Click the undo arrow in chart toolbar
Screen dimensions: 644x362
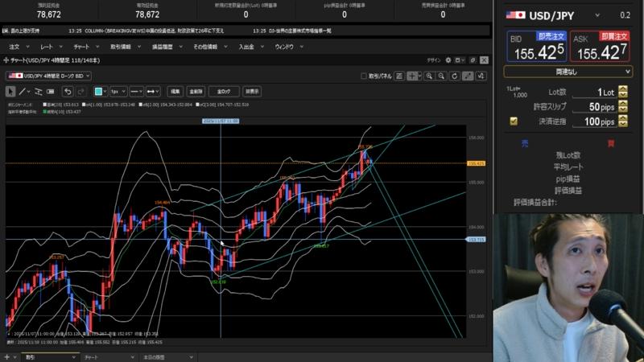(x=68, y=91)
